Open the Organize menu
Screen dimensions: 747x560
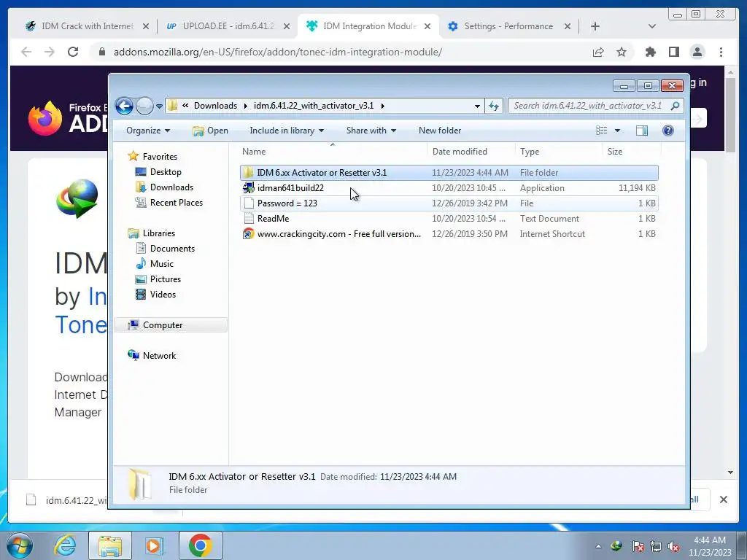(148, 131)
